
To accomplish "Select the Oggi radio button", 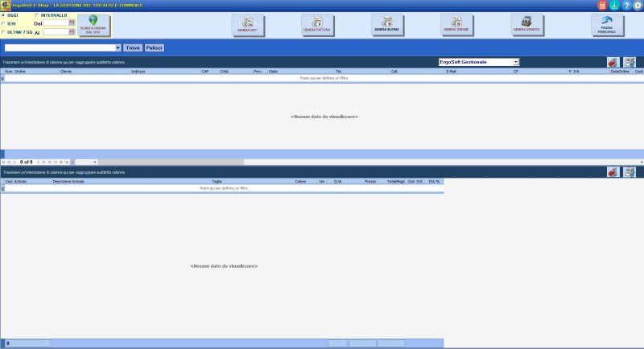I will coord(3,15).
